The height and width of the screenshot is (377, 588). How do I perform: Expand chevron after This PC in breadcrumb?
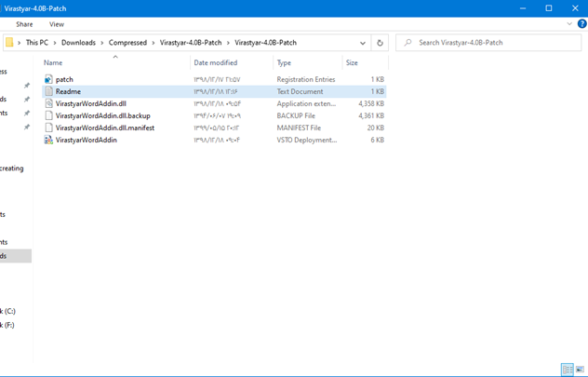(55, 43)
